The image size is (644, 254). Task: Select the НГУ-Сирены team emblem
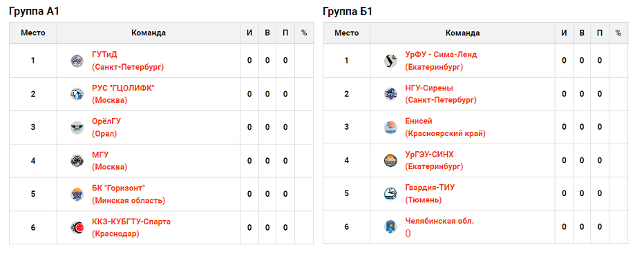pyautogui.click(x=390, y=94)
